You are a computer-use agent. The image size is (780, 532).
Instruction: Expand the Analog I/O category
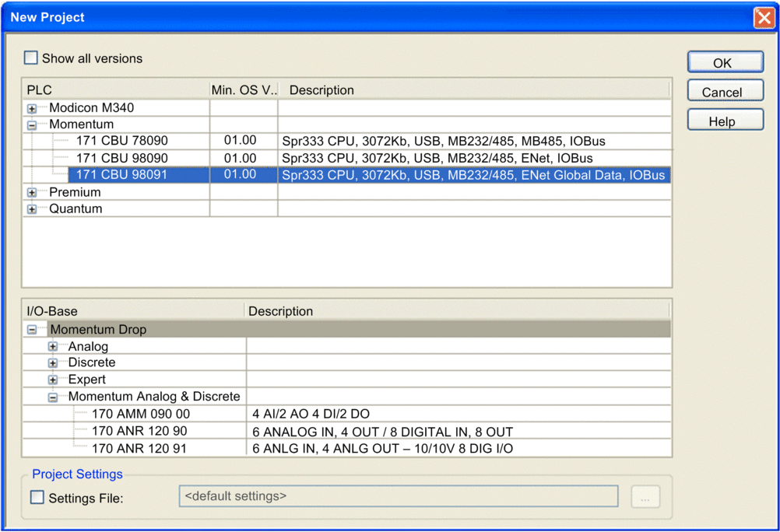coord(53,347)
